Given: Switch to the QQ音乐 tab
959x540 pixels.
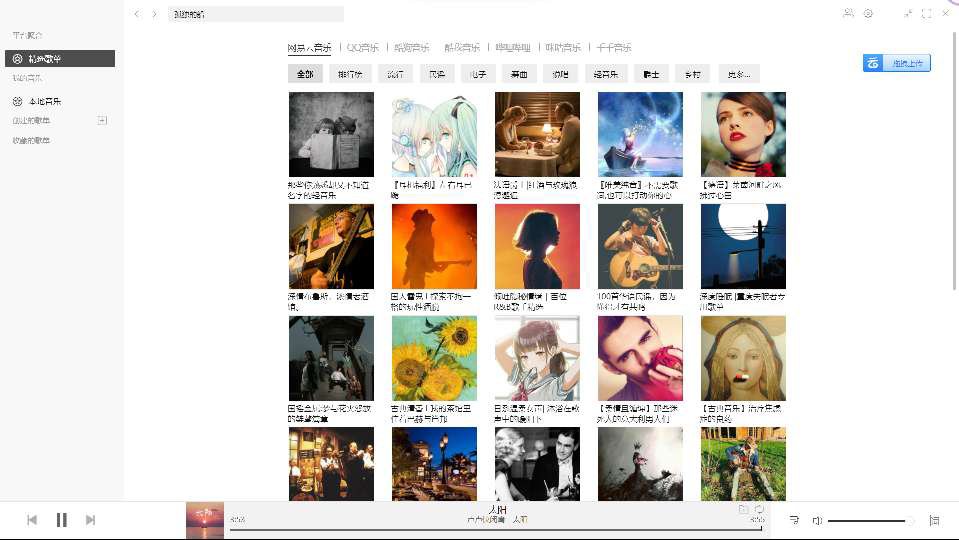Looking at the screenshot, I should tap(362, 48).
